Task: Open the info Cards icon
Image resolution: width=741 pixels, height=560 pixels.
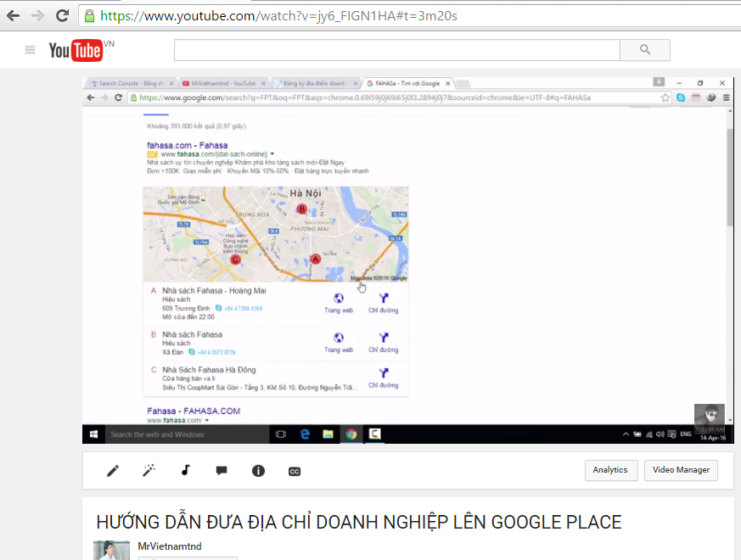Action: click(258, 471)
